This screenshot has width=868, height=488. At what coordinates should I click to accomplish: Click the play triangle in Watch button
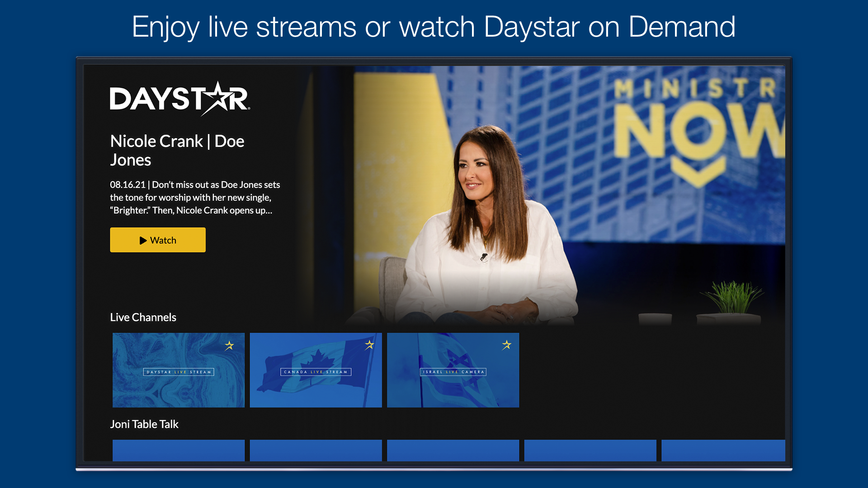[x=143, y=240]
